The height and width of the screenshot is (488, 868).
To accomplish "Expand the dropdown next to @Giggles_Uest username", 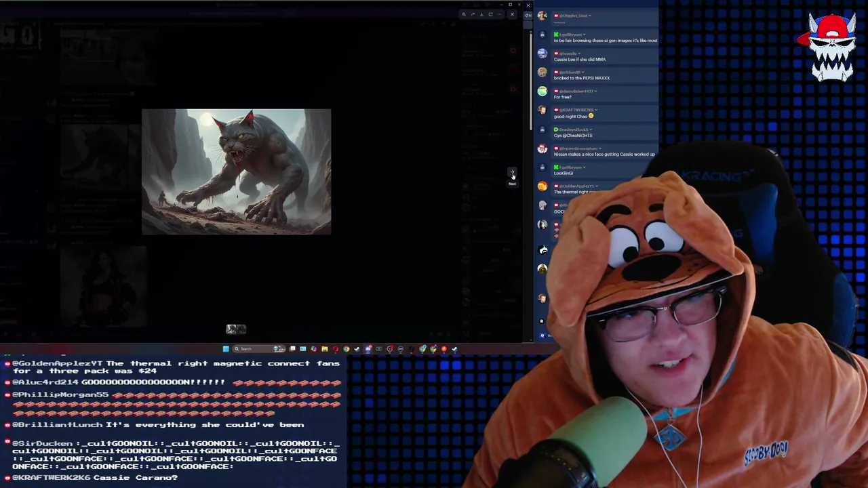I will (590, 16).
